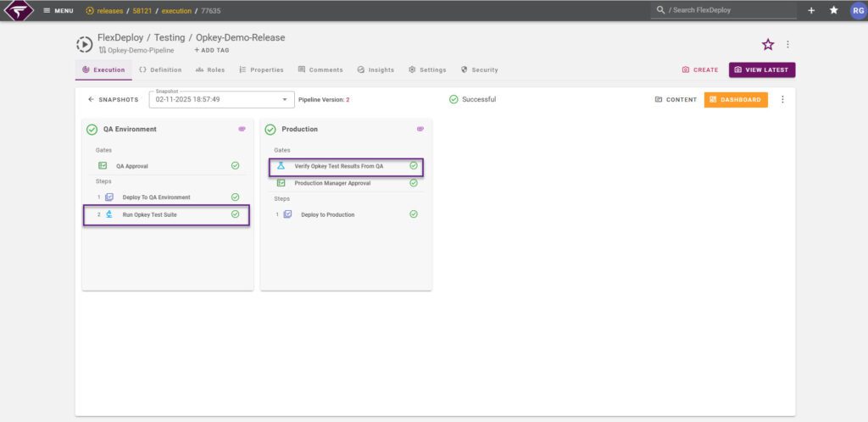Screen dimensions: 868x422
Task: Click the release play icon beside FlexDeploy title
Action: click(84, 44)
